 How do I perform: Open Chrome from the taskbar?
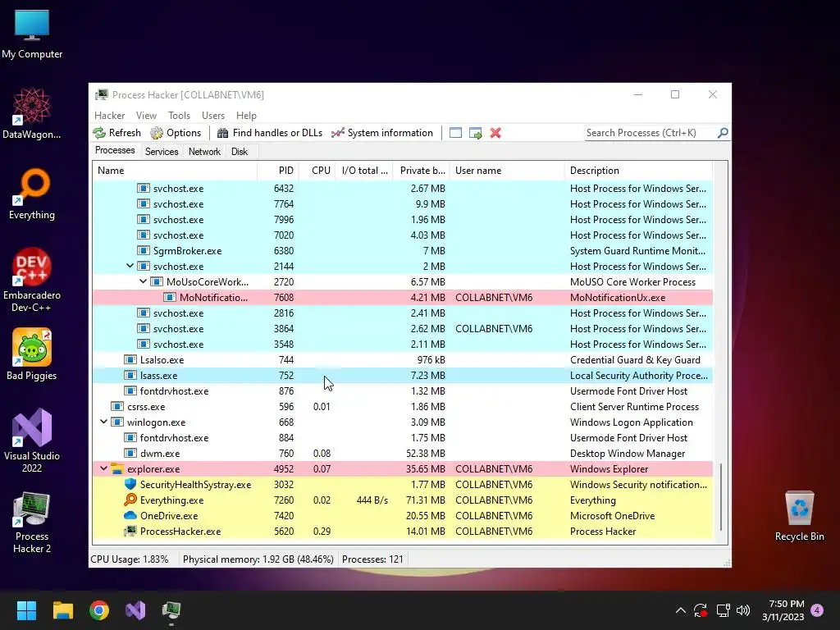pyautogui.click(x=99, y=610)
